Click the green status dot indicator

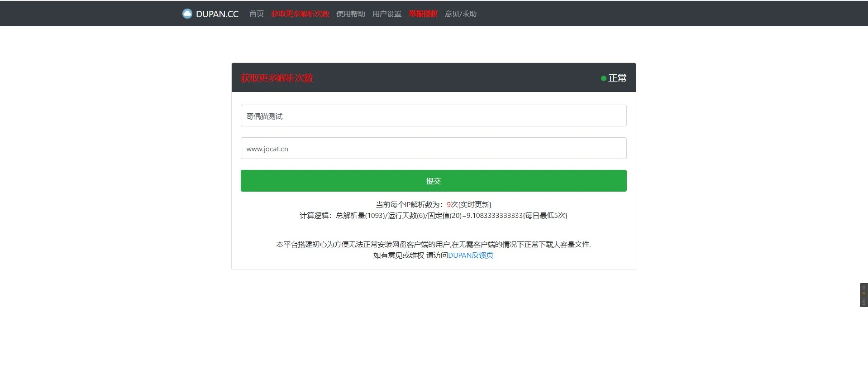[603, 78]
